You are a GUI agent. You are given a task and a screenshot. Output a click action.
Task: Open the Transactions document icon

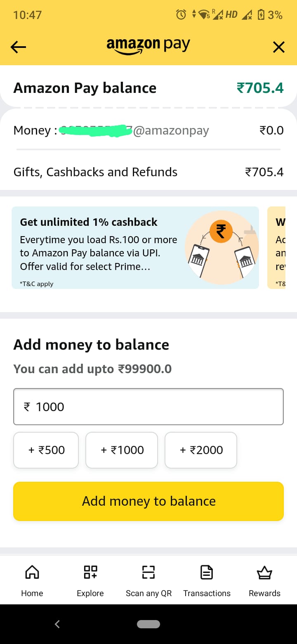207,573
